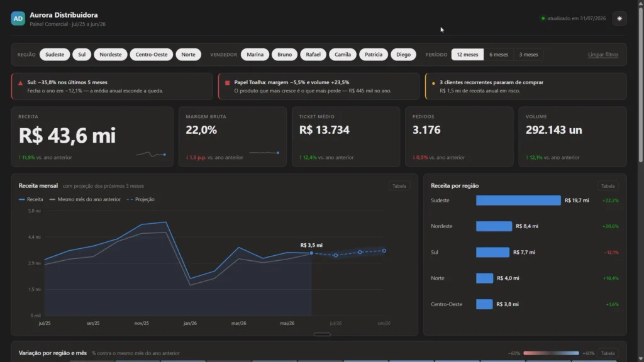Open the 3 clientes recorrentes alert card
This screenshot has width=644, height=362.
point(526,87)
